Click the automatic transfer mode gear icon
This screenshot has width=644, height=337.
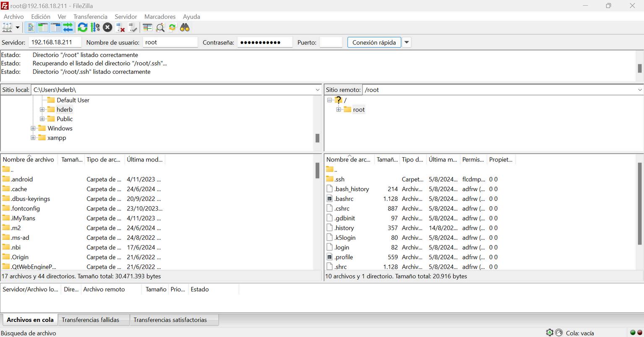point(550,333)
